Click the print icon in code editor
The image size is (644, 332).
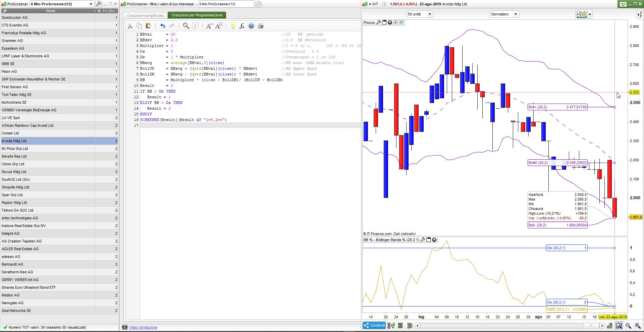(260, 26)
